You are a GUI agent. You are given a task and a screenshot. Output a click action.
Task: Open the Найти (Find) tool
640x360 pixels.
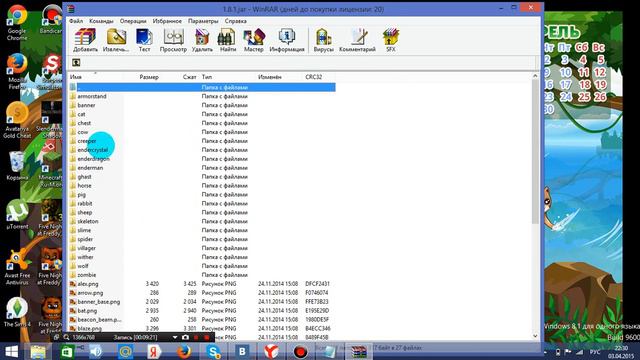[x=228, y=40]
